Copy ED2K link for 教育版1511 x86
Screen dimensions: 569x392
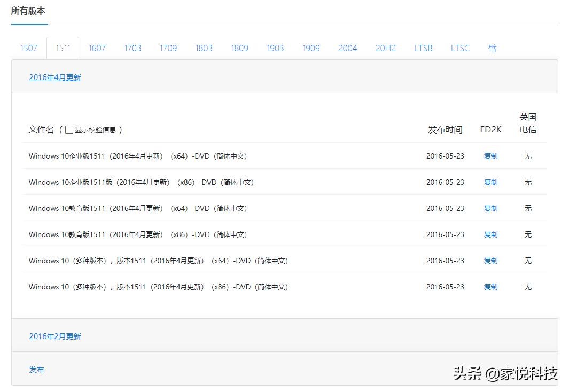490,234
